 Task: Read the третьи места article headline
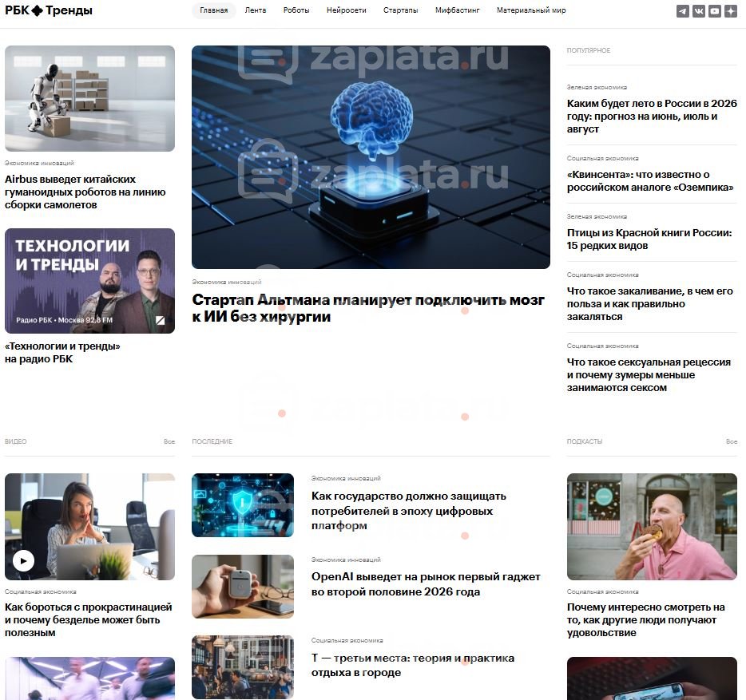pos(413,666)
